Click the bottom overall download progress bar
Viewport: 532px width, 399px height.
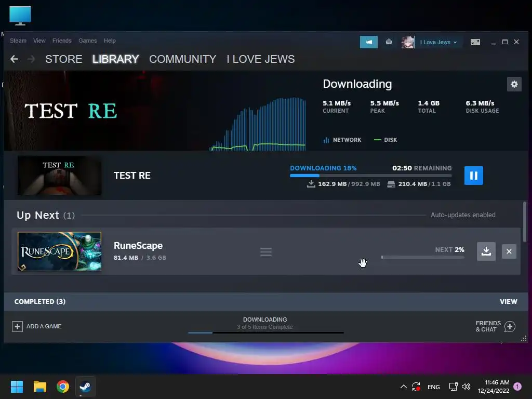click(265, 333)
